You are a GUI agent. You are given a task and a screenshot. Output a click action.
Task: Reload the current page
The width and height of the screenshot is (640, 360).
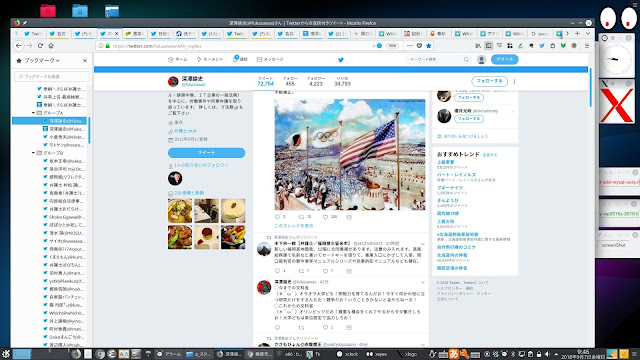40,46
